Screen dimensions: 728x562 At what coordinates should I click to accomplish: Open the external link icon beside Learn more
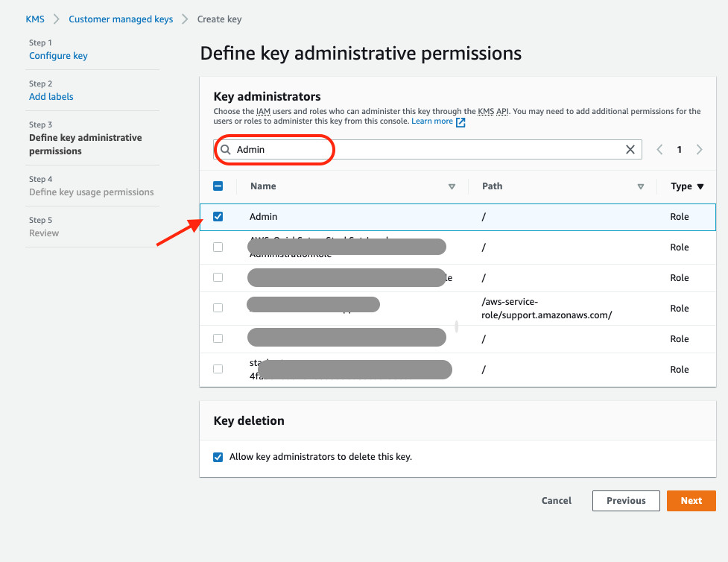coord(460,121)
